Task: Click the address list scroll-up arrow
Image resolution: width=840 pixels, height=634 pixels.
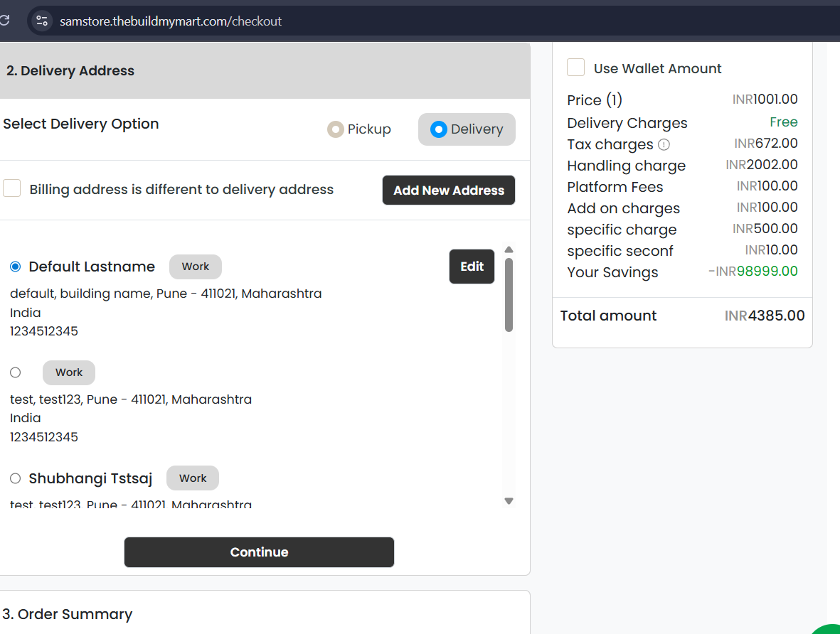Action: (x=509, y=249)
